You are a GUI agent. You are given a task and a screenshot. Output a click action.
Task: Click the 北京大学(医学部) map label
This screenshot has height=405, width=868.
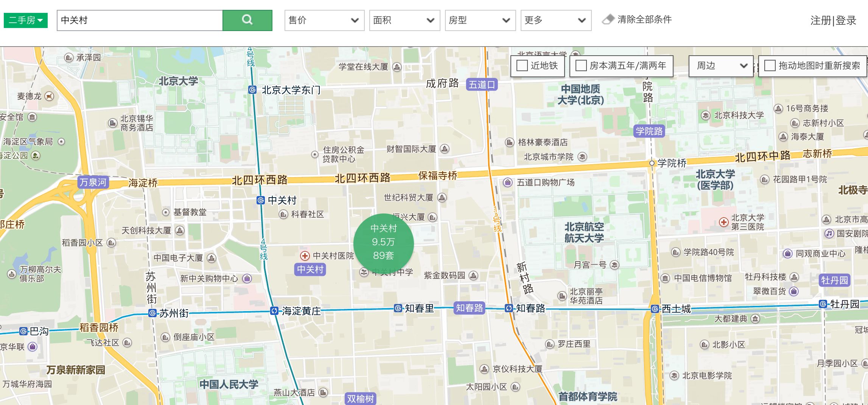coord(716,179)
